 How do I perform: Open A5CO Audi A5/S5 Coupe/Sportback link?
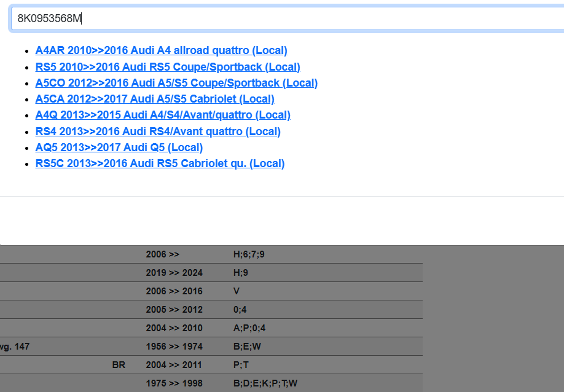pyautogui.click(x=176, y=83)
